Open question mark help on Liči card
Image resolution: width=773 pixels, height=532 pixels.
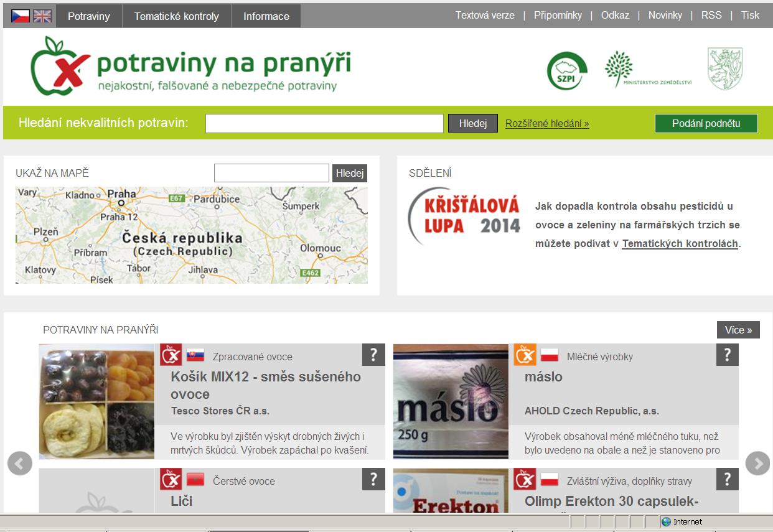point(373,479)
